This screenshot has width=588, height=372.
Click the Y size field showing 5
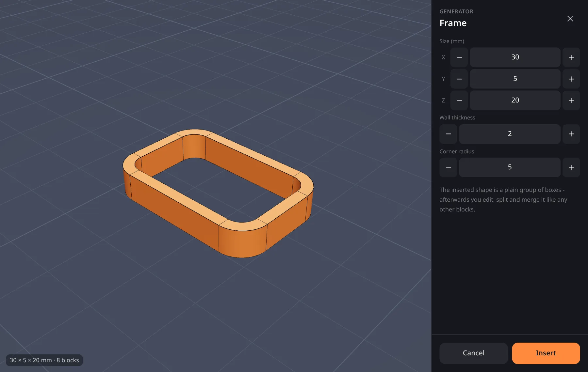click(515, 79)
